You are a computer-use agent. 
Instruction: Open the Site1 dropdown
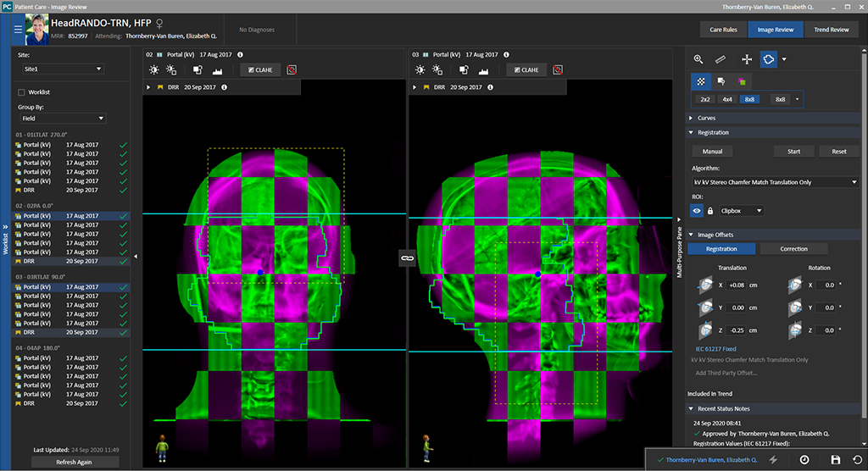pos(63,69)
